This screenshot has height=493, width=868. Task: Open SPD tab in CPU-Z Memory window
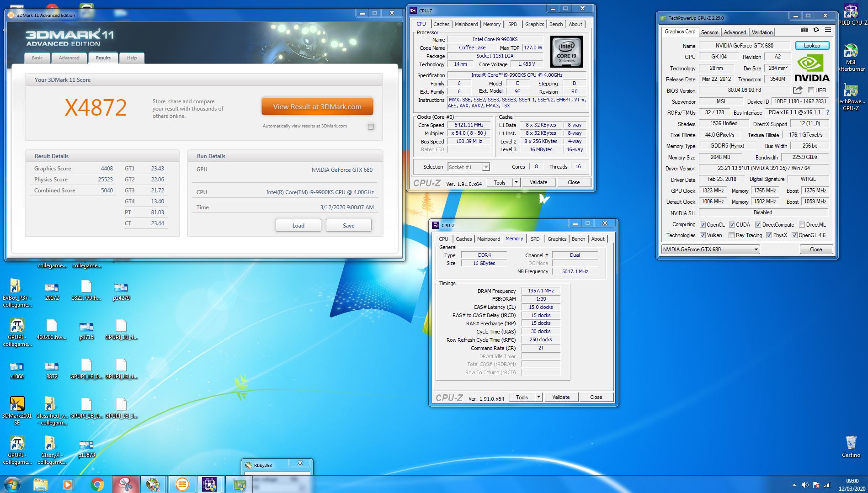click(x=535, y=239)
